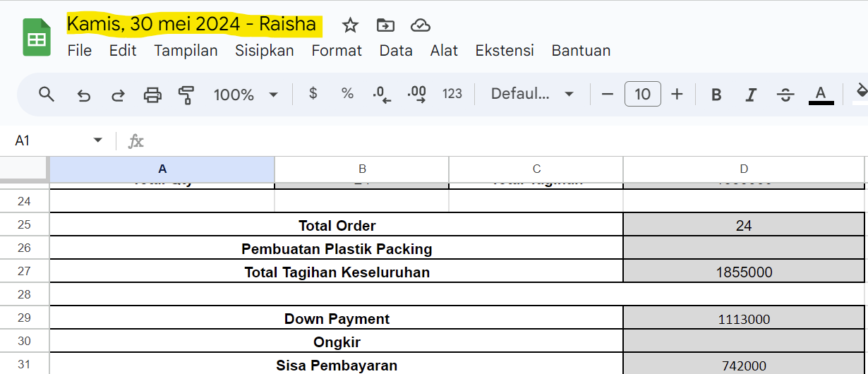Format as currency with dollar icon
The image size is (868, 374).
pyautogui.click(x=313, y=94)
